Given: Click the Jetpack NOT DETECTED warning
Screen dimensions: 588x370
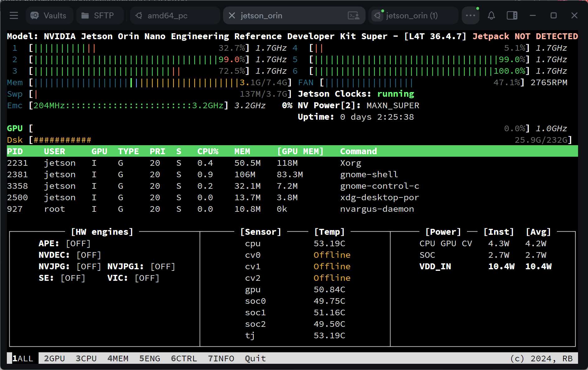Looking at the screenshot, I should [525, 36].
